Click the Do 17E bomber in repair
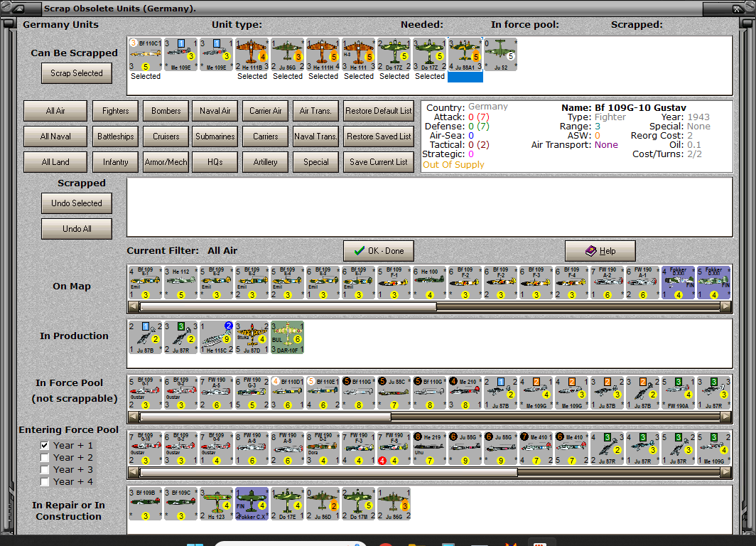Viewport: 756px width, 546px height. [287, 504]
